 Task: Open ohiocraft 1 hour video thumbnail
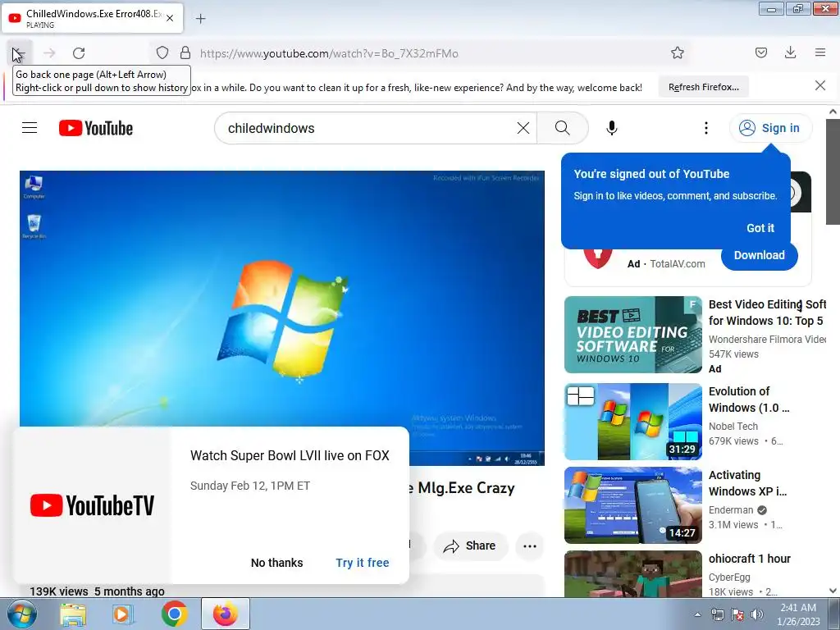point(632,573)
